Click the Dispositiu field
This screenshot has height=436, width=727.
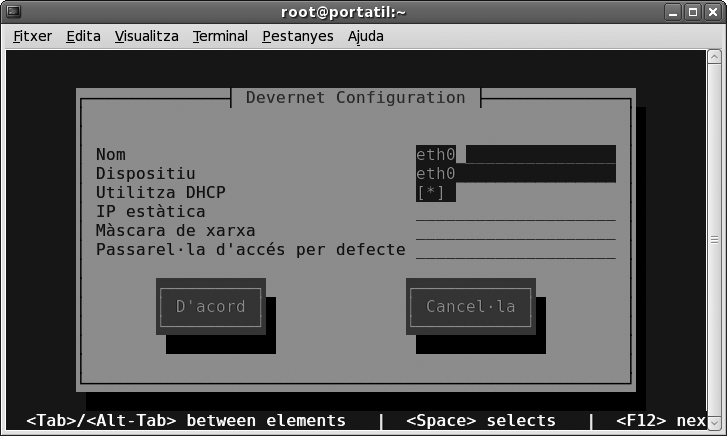click(515, 173)
